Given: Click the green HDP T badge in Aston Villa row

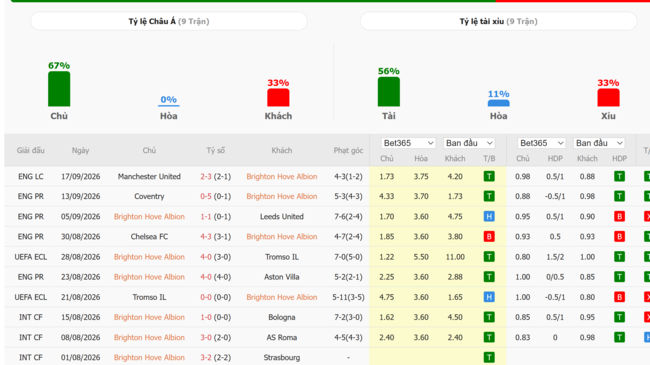Looking at the screenshot, I should coord(619,277).
